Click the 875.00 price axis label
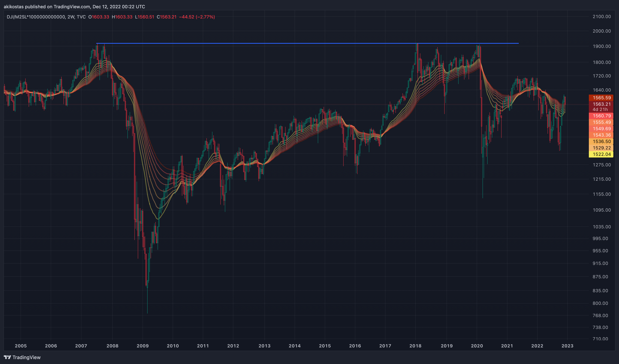 [x=600, y=277]
